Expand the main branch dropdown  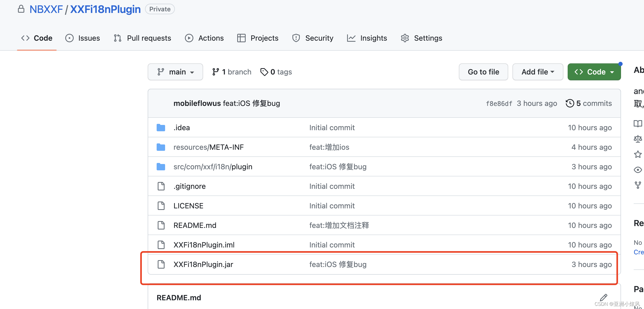tap(175, 72)
